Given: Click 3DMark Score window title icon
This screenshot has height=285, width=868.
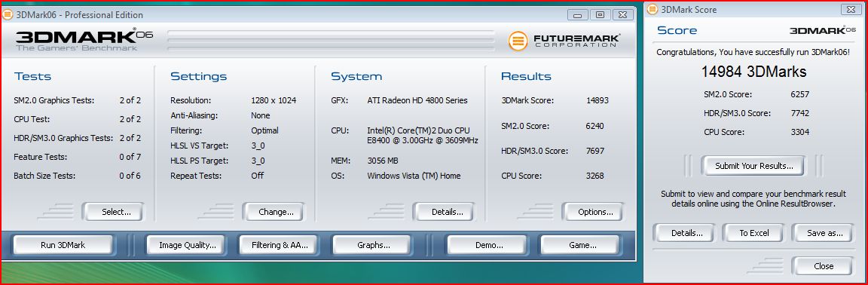Looking at the screenshot, I should 653,10.
